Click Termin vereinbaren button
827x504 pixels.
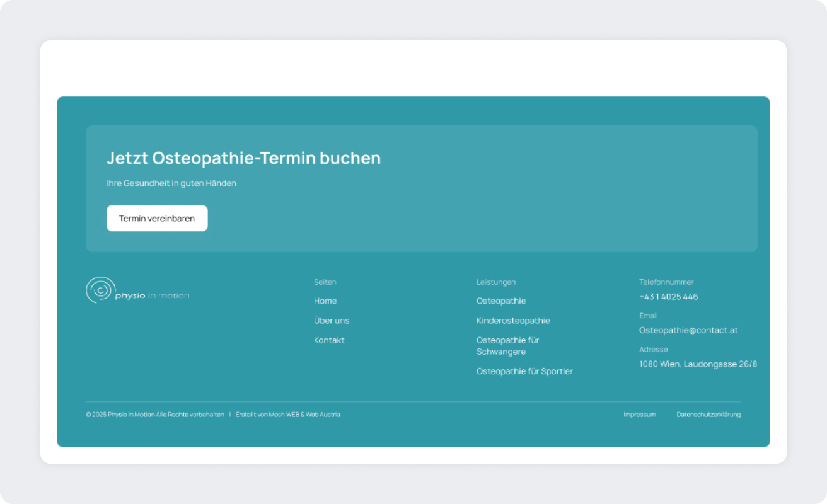[157, 218]
